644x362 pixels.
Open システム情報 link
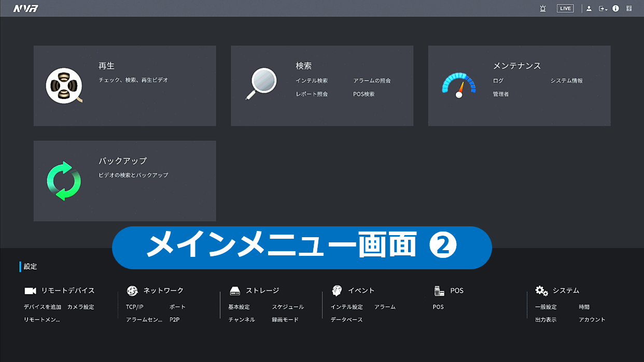tap(566, 81)
